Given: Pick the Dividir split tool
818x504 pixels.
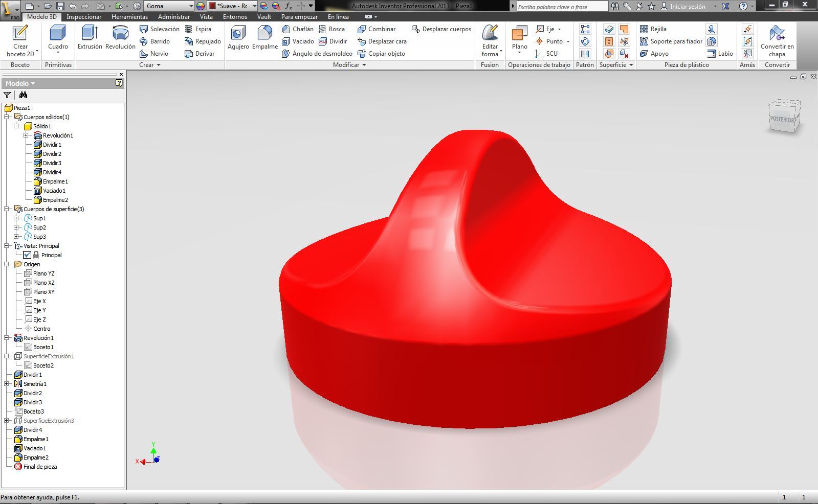Looking at the screenshot, I should pyautogui.click(x=333, y=41).
